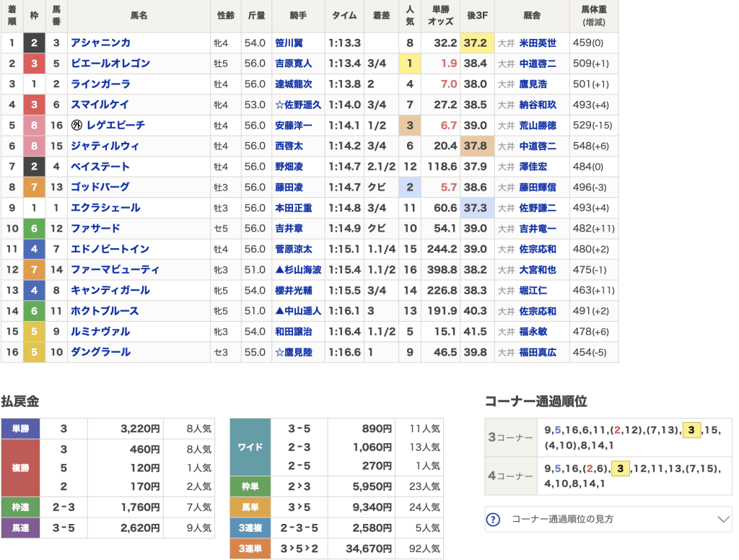The width and height of the screenshot is (739, 560).
Task: Click the 34,670円 payout amount
Action: tap(369, 548)
